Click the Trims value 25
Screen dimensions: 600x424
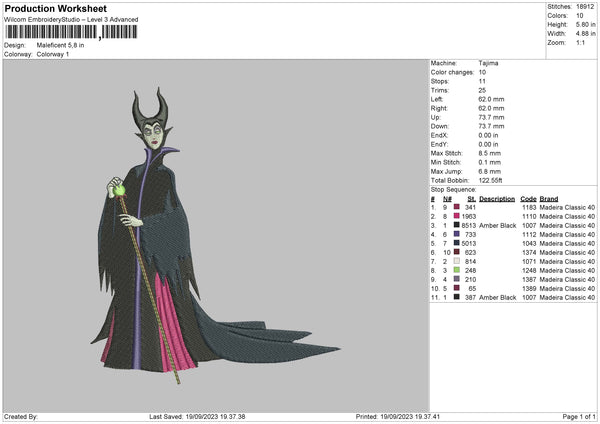(482, 90)
